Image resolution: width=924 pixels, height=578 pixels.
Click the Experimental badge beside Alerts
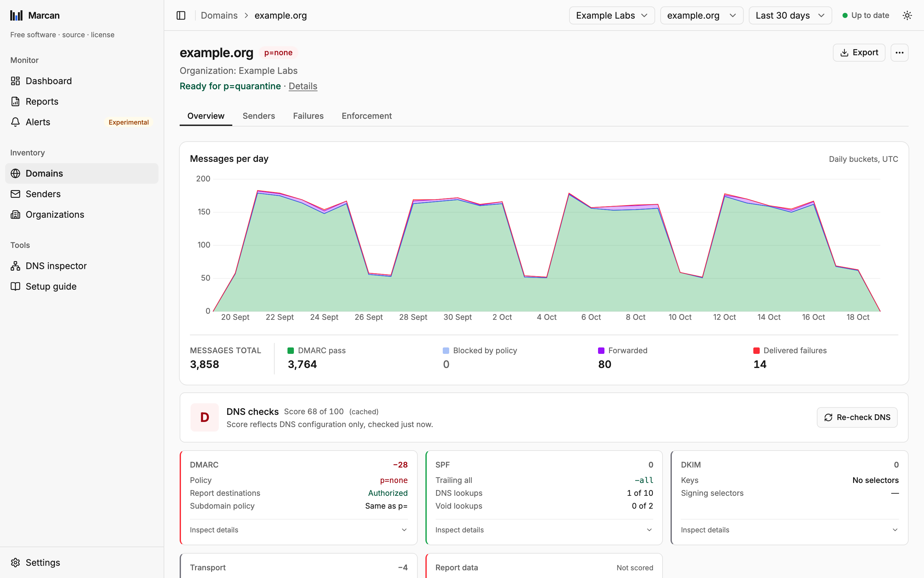tap(129, 122)
